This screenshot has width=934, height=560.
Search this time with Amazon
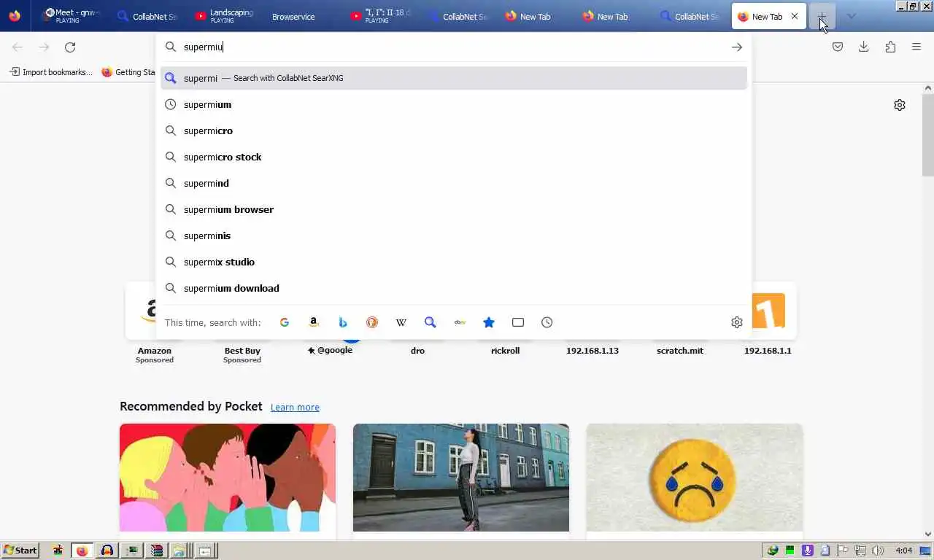click(x=314, y=322)
